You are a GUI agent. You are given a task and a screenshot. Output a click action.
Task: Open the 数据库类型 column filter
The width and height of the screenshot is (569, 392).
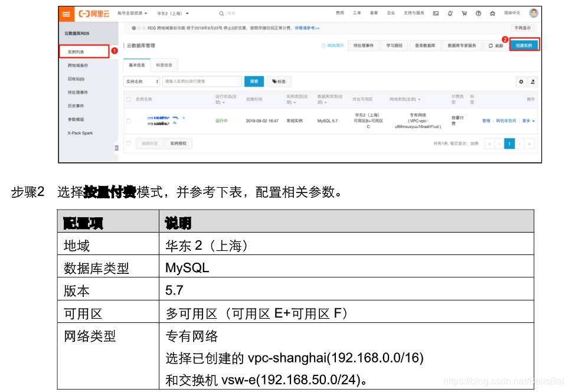[x=330, y=99]
